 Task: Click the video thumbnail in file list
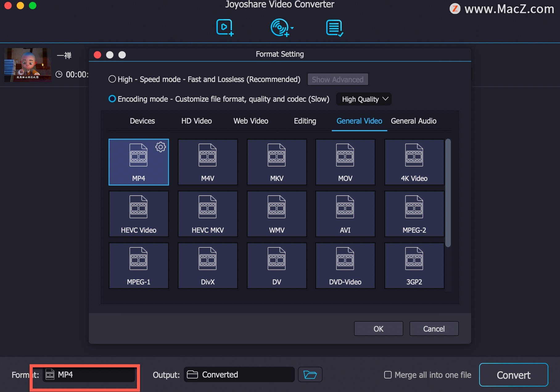[27, 65]
